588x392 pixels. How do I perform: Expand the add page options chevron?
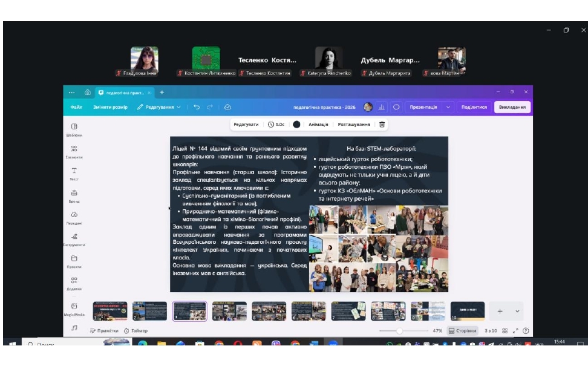pyautogui.click(x=517, y=311)
